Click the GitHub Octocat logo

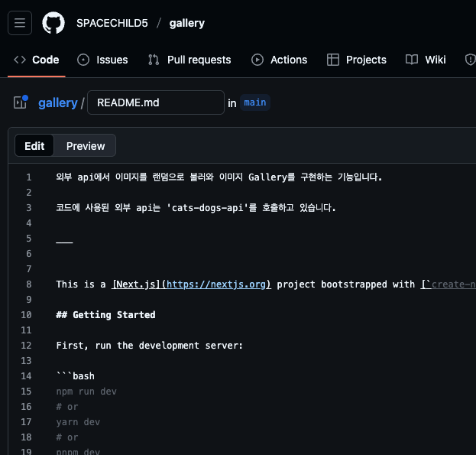click(53, 23)
